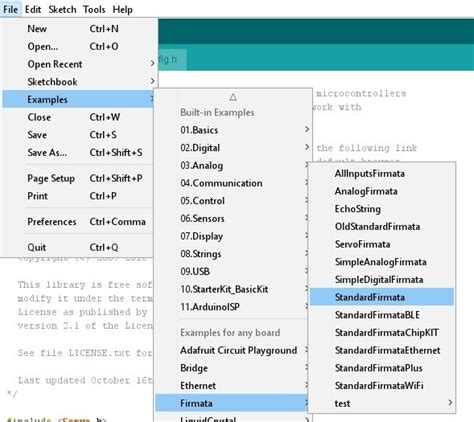Click the 'See file LICENSE.txt' code line
474x422 pixels.
(85, 353)
